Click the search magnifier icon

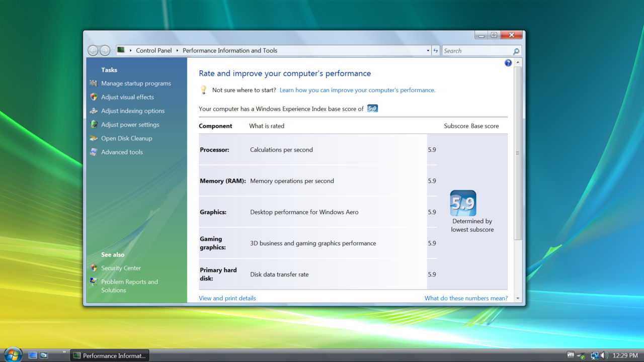tap(516, 51)
